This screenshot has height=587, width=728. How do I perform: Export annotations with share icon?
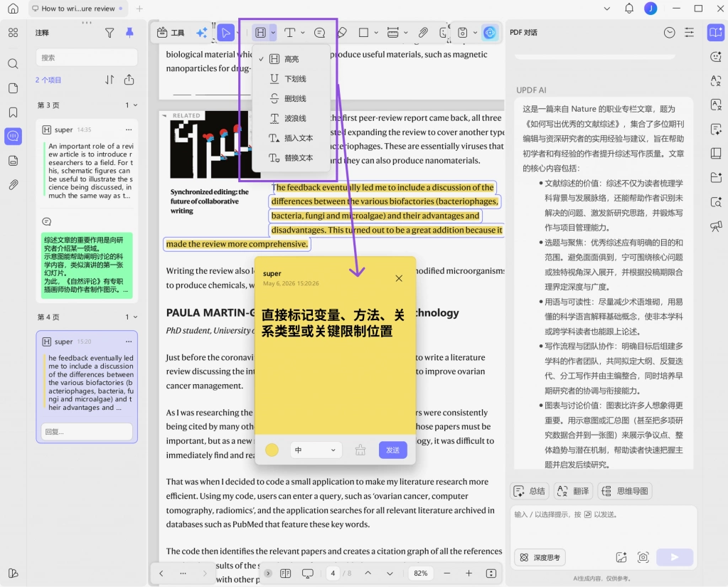click(129, 80)
